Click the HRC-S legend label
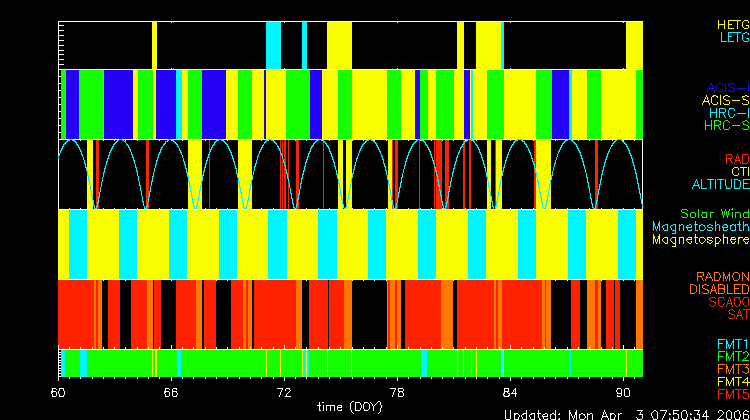Image resolution: width=750 pixels, height=420 pixels. point(726,127)
